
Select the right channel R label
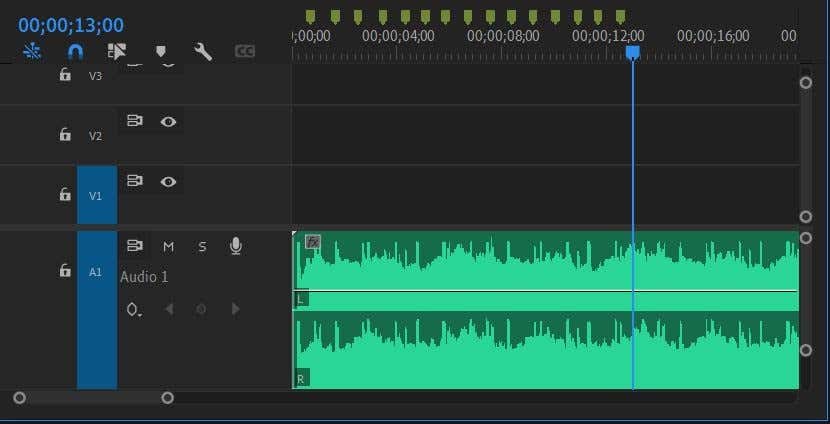[301, 379]
